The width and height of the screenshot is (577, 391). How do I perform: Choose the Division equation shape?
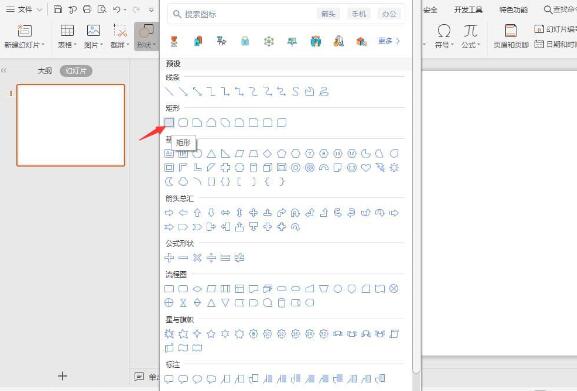point(211,257)
